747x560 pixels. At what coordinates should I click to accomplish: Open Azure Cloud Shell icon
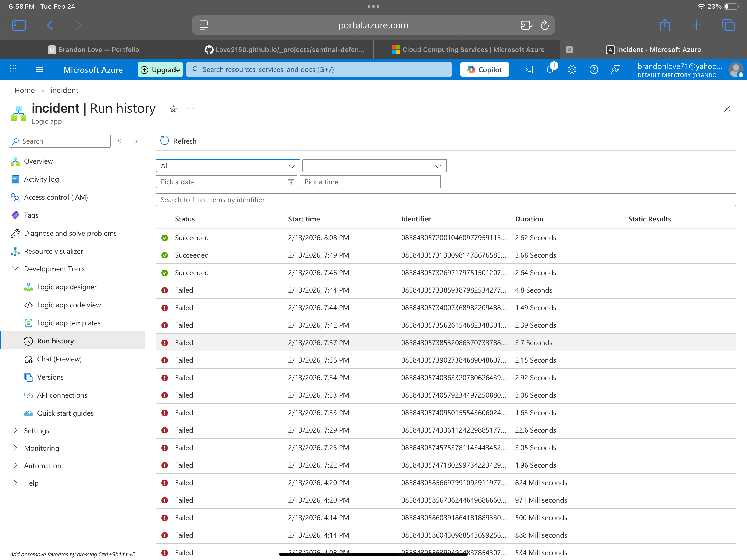click(528, 69)
